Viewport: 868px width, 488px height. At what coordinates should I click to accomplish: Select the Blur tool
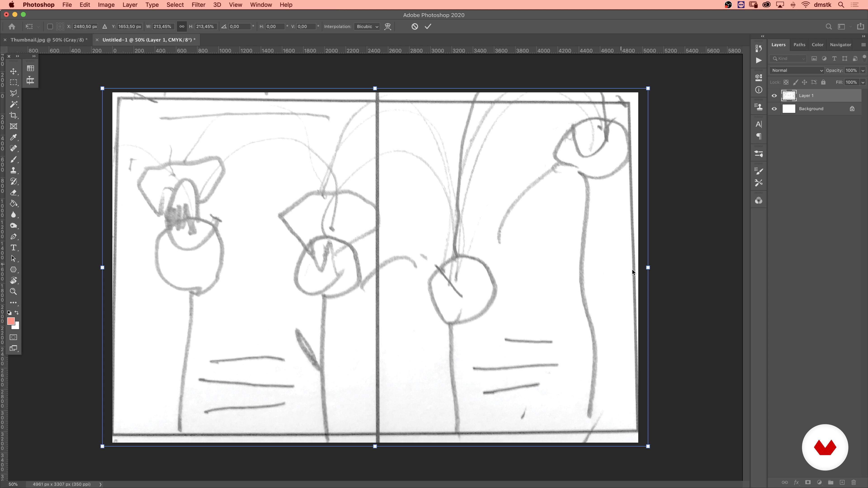click(x=14, y=215)
